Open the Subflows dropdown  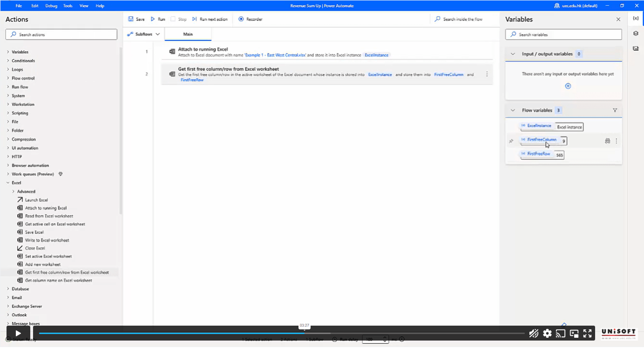(143, 34)
